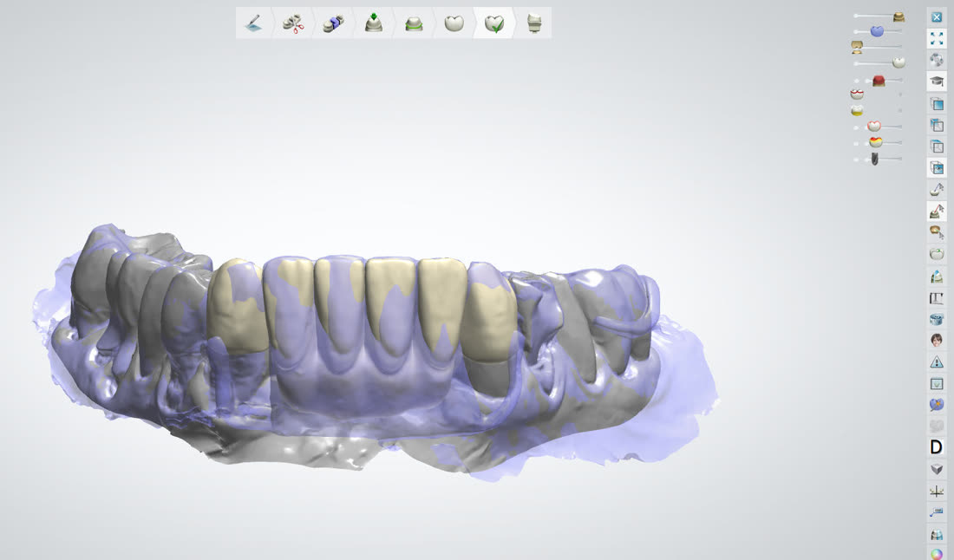The image size is (954, 560).
Task: Click the blue tooth with orange star icon
Action: (937, 404)
